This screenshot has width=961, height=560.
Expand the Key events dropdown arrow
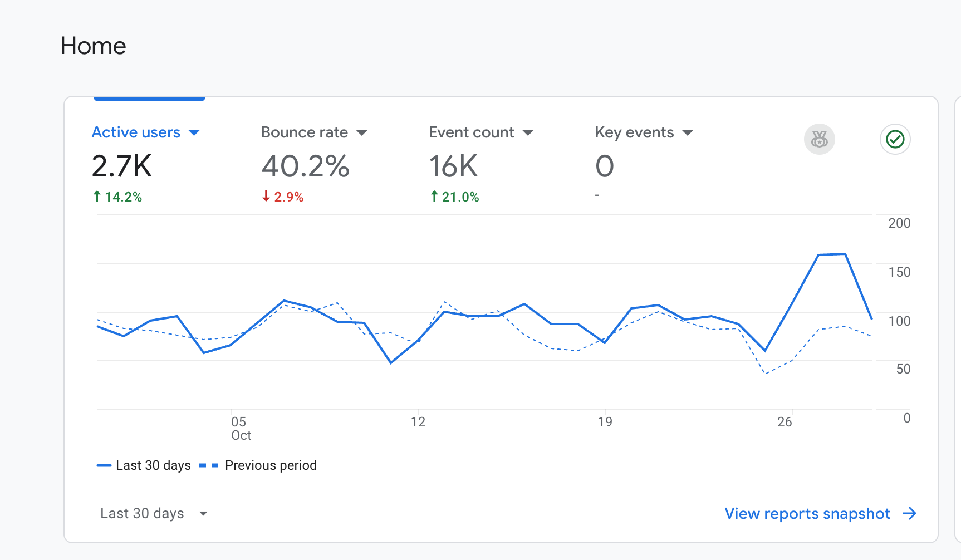point(688,133)
